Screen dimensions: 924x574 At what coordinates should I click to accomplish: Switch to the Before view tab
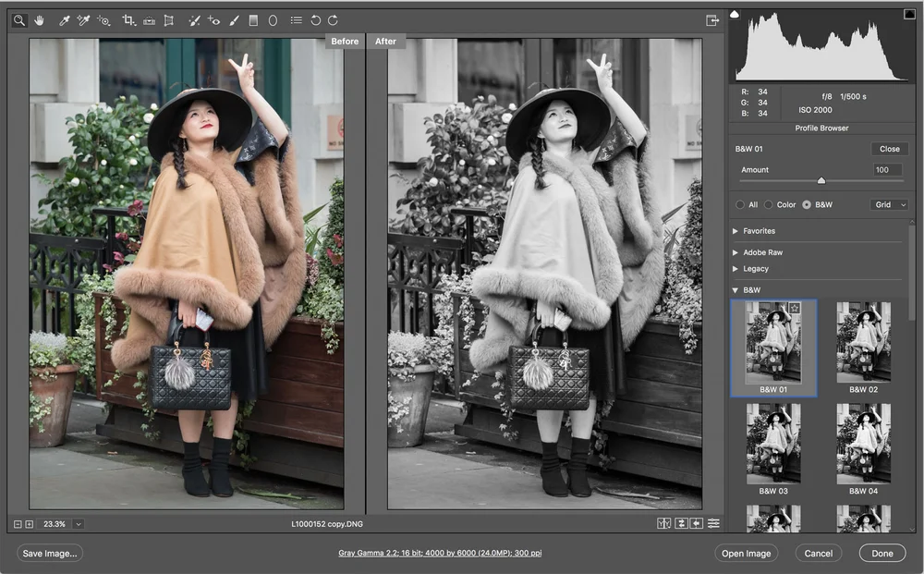point(345,41)
